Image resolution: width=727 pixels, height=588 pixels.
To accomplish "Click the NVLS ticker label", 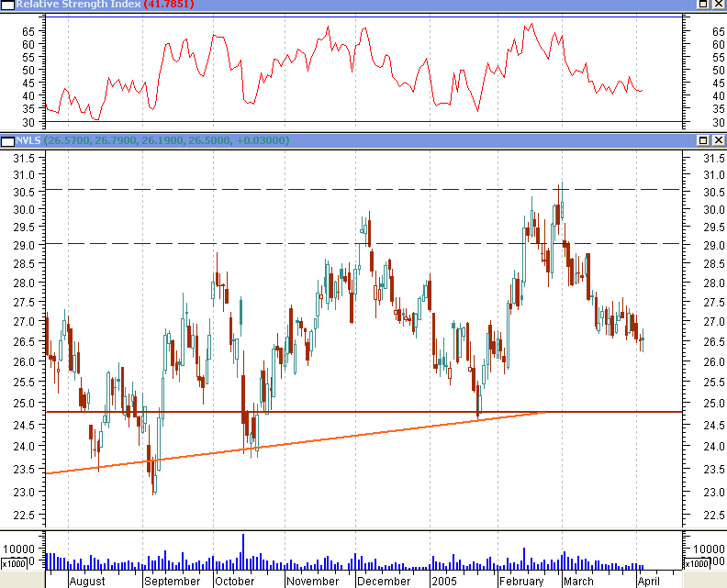I will (28, 140).
